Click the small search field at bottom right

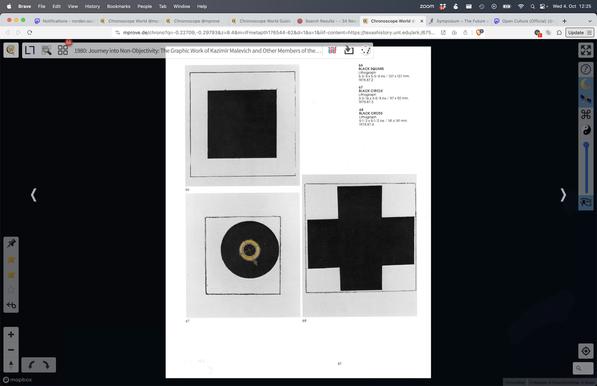coord(583,368)
